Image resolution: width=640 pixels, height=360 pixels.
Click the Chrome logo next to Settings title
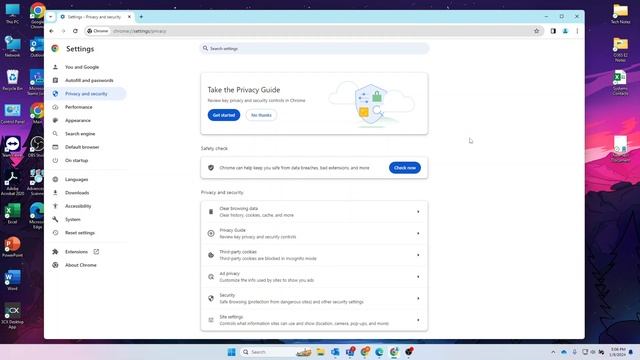[55, 49]
